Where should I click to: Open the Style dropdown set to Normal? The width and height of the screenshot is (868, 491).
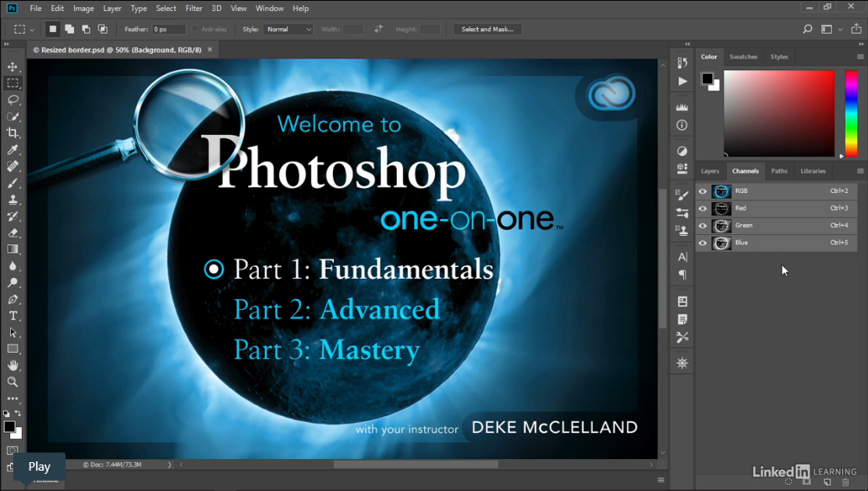(289, 30)
